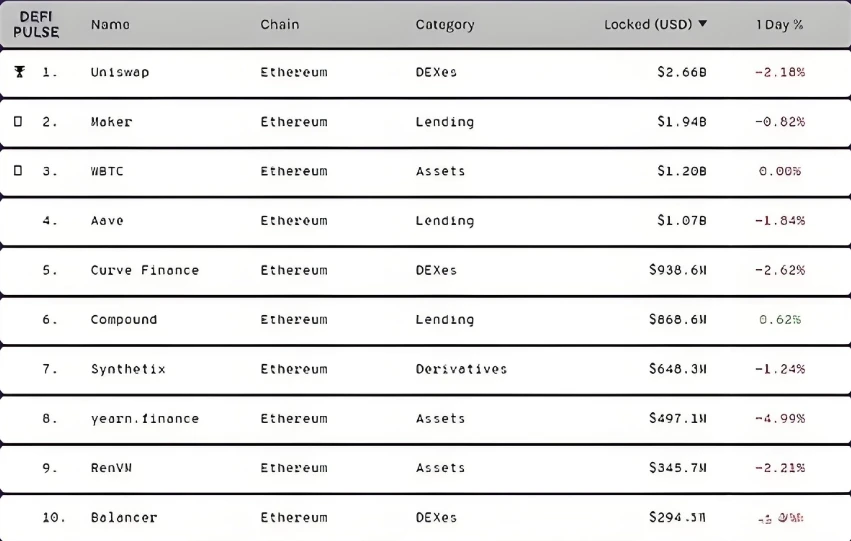Click the DeFi Pulse logo
This screenshot has width=851, height=541.
pyautogui.click(x=36, y=24)
